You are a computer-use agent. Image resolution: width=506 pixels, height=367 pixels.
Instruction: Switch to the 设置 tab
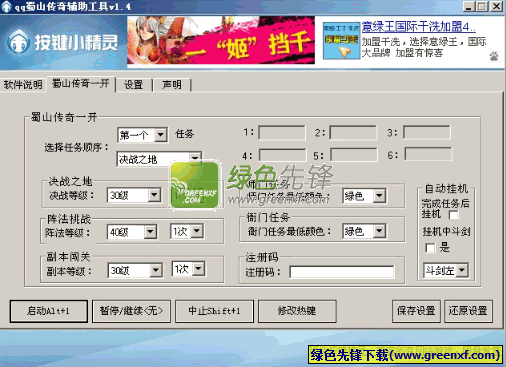click(x=133, y=85)
